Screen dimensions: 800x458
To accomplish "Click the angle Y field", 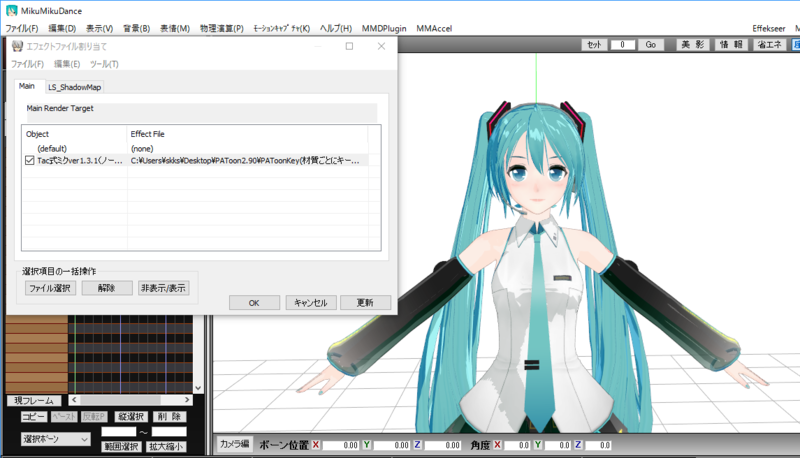I will click(x=557, y=445).
